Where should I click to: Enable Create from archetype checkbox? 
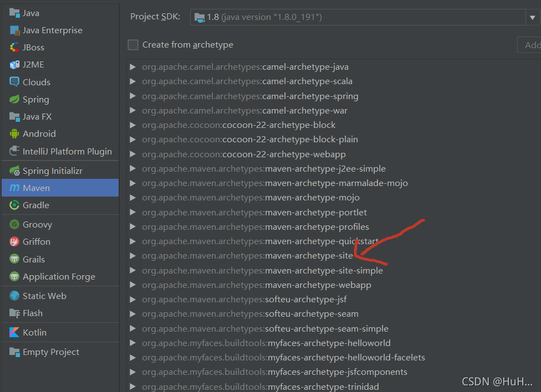(x=133, y=45)
